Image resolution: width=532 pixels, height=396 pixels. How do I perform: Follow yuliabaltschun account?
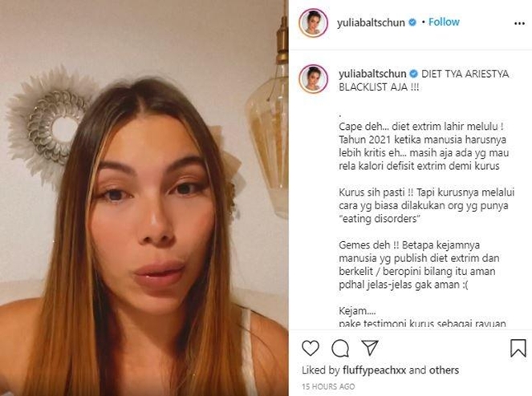(444, 22)
